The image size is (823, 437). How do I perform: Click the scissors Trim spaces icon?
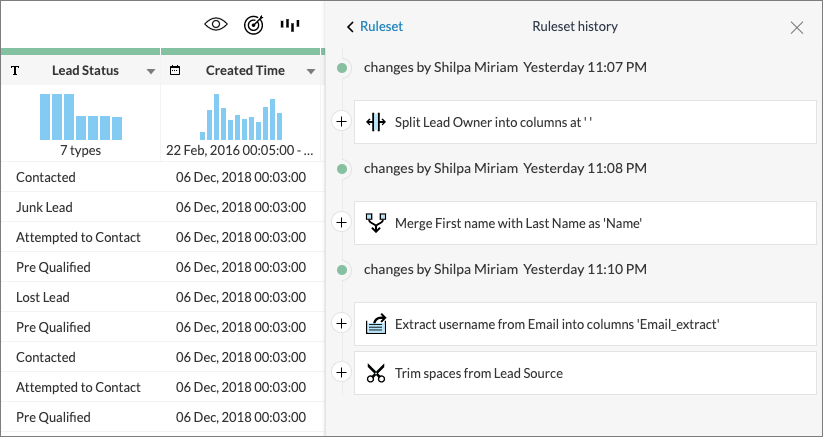[376, 373]
